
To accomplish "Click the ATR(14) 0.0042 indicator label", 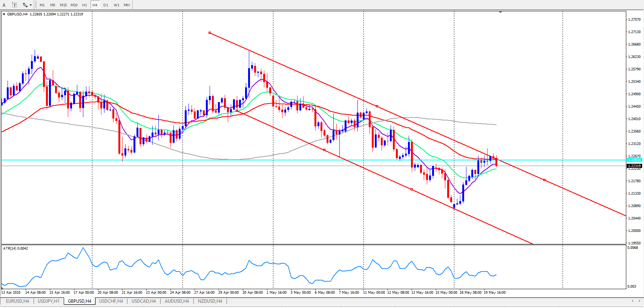I will point(15,249).
